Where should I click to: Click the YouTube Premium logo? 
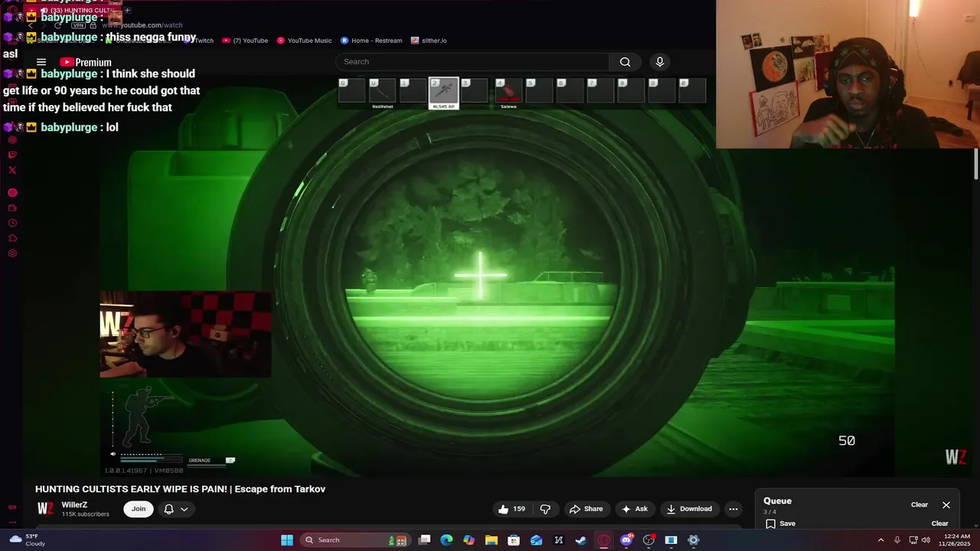86,62
